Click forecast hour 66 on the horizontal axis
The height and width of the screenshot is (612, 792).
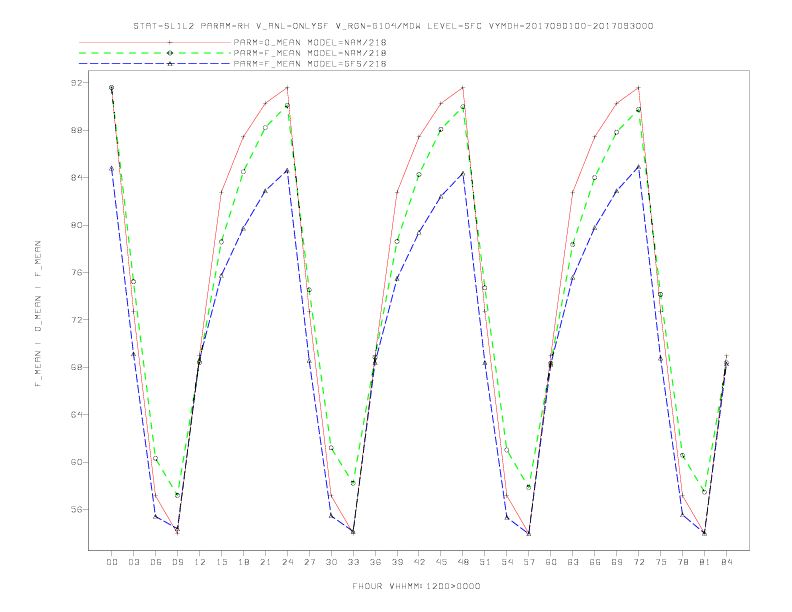(x=595, y=562)
